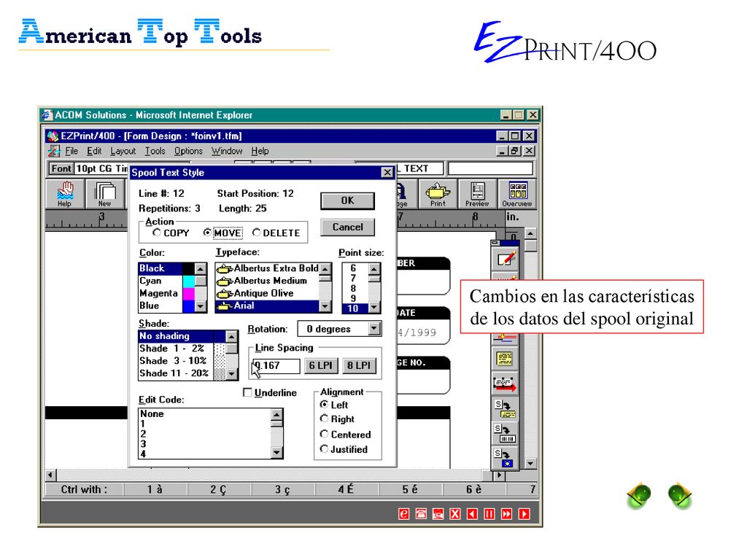The height and width of the screenshot is (560, 747).
Task: Select the spool-to-barcode tool
Action: tap(505, 433)
